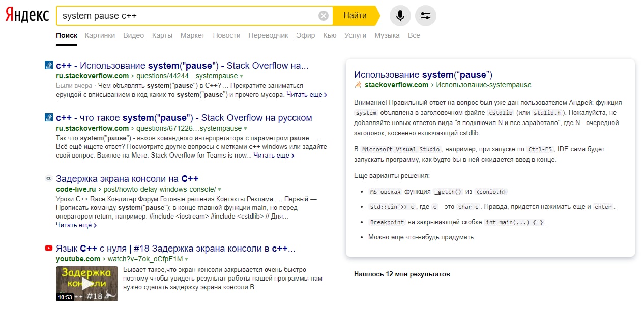
Task: Open the Услуги tab
Action: (356, 35)
